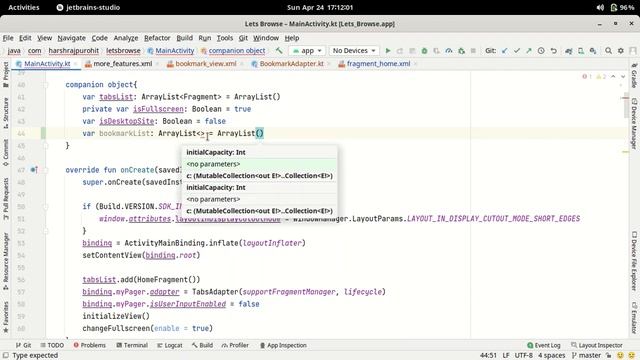Open the Refactor menu
640x360 pixels.
point(157,38)
